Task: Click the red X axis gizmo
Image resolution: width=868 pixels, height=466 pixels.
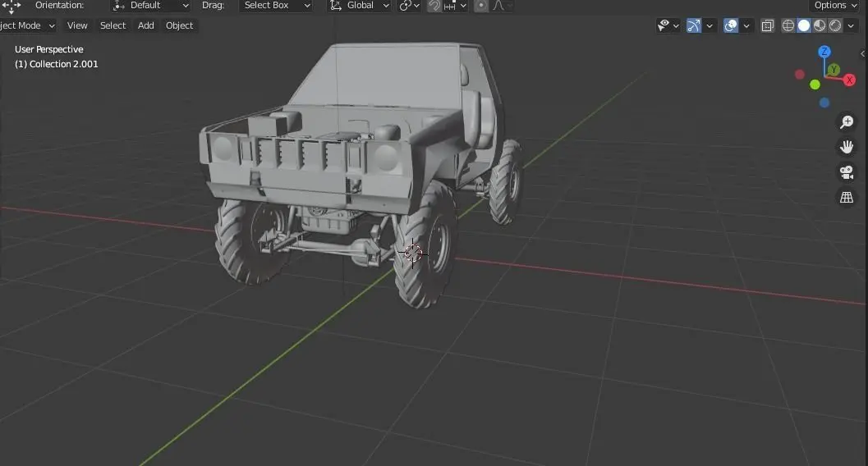Action: pos(849,80)
